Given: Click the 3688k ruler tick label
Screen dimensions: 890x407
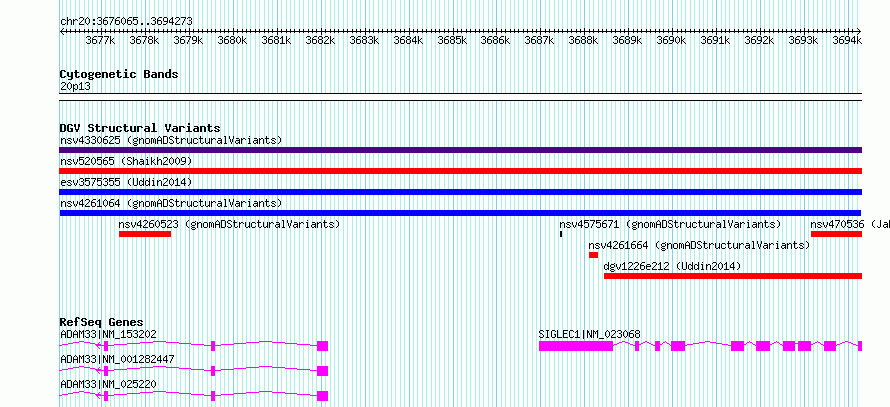Looking at the screenshot, I should click(x=583, y=41).
